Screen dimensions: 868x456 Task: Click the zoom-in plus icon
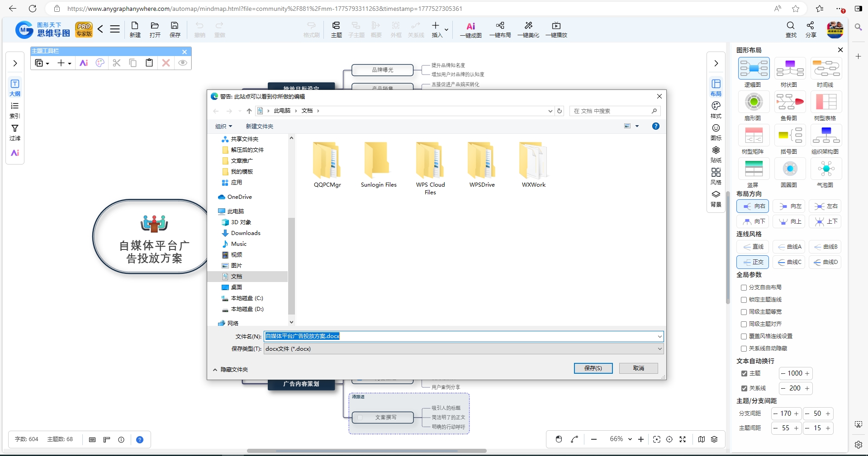pyautogui.click(x=641, y=439)
